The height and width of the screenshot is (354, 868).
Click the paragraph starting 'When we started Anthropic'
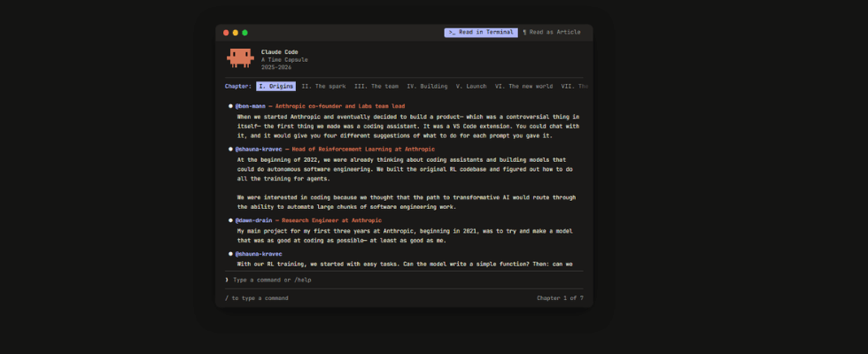tap(408, 126)
